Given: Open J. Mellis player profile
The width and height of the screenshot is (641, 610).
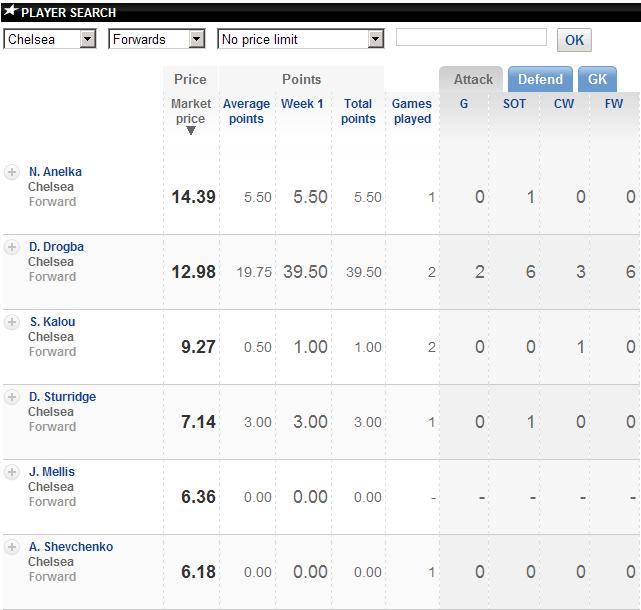Looking at the screenshot, I should tap(52, 472).
